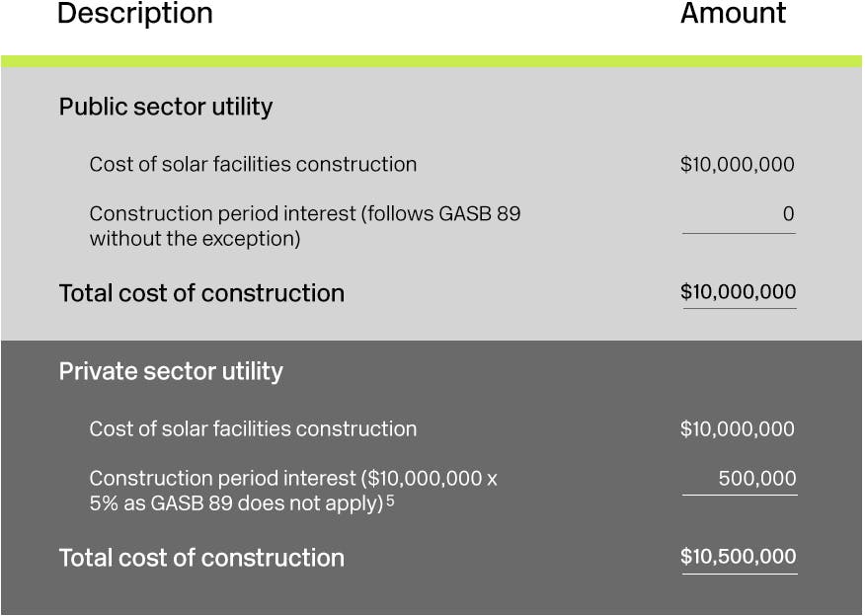Click public sector solar facilities cost label
The height and width of the screenshot is (616, 865).
[253, 164]
